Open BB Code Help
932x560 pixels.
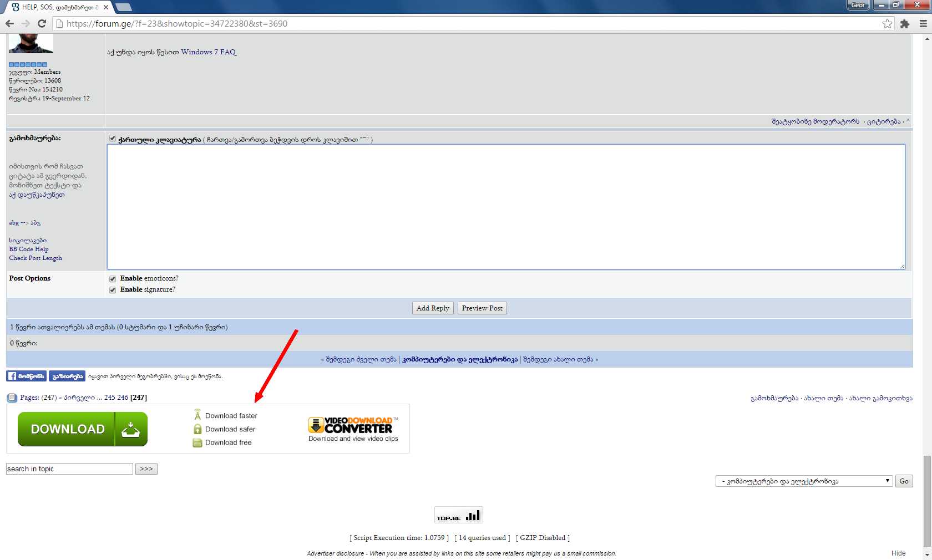tap(29, 250)
